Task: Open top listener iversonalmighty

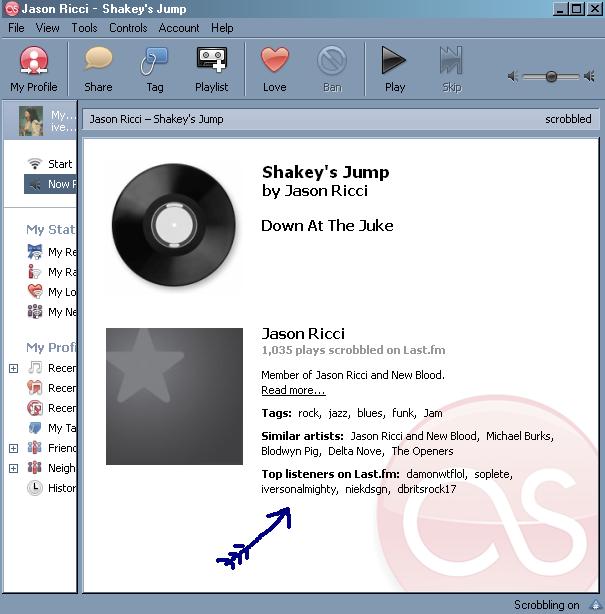Action: click(299, 489)
